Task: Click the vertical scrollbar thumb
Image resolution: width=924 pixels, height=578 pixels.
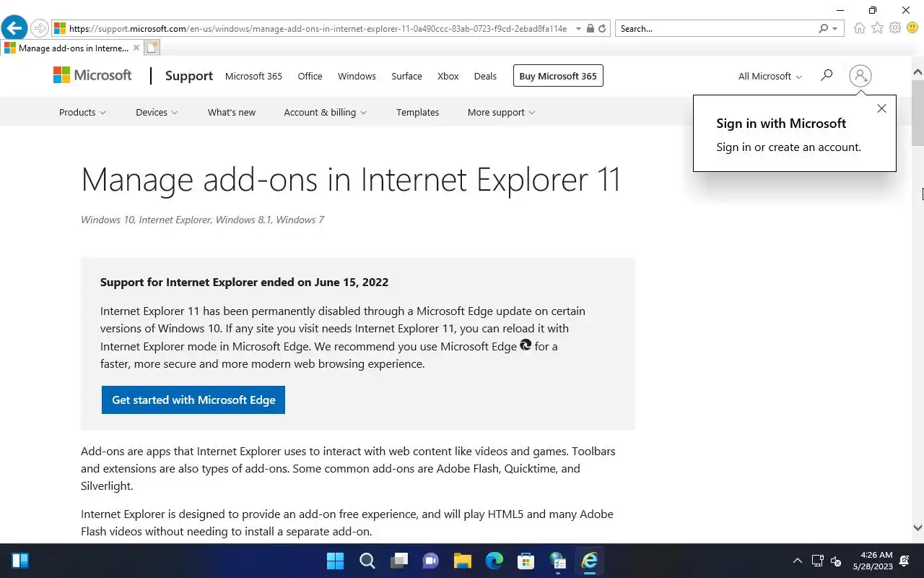Action: point(918,112)
